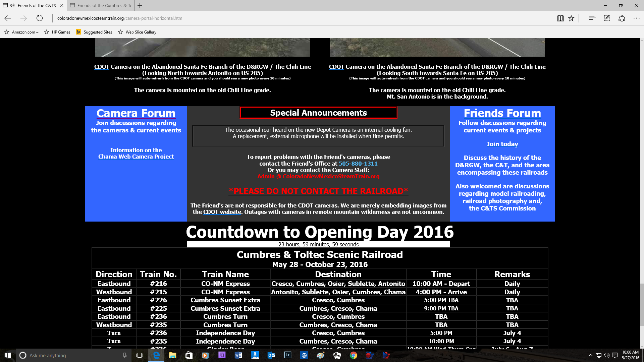Switch to Friends of the Cumbres tab
The height and width of the screenshot is (362, 644).
[x=101, y=5]
